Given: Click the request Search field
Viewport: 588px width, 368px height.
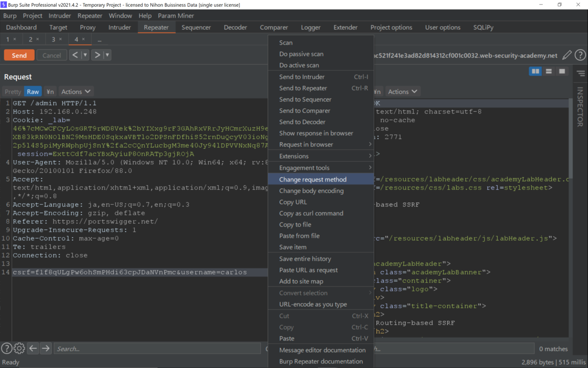Looking at the screenshot, I should 157,348.
